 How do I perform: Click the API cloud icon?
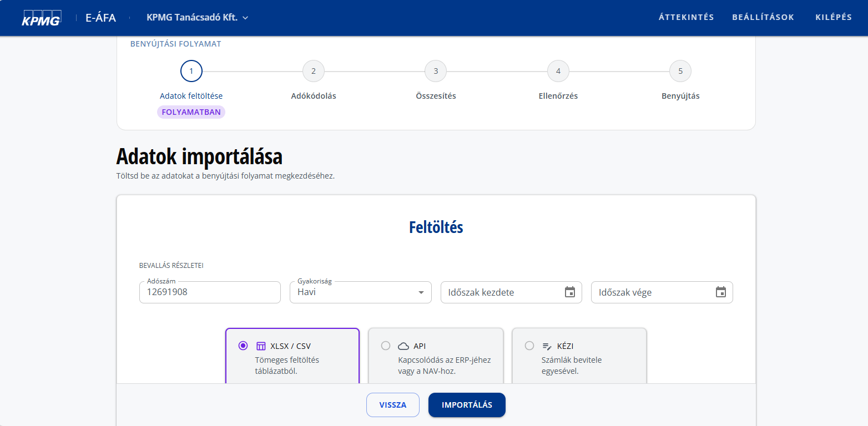(403, 346)
